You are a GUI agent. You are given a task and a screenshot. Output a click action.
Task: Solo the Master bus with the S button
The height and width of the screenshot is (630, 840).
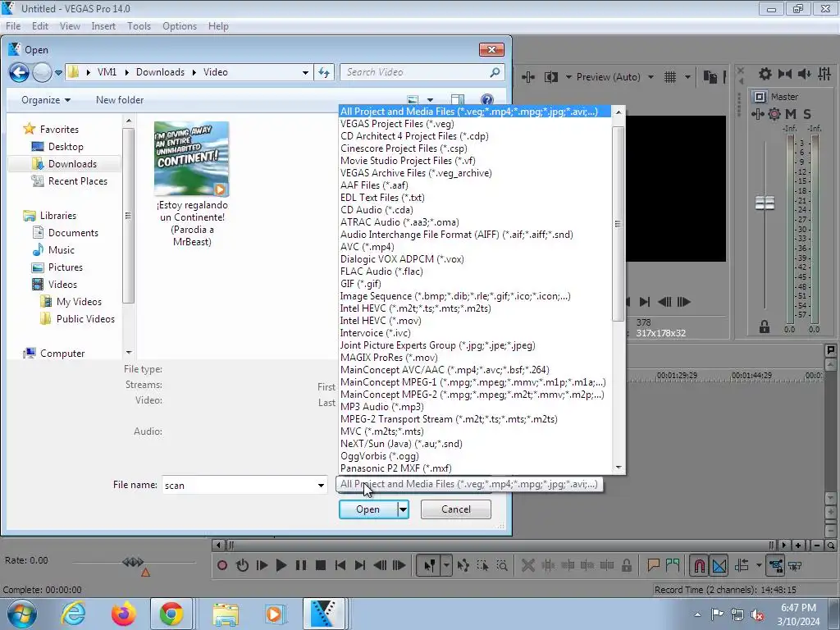point(807,113)
